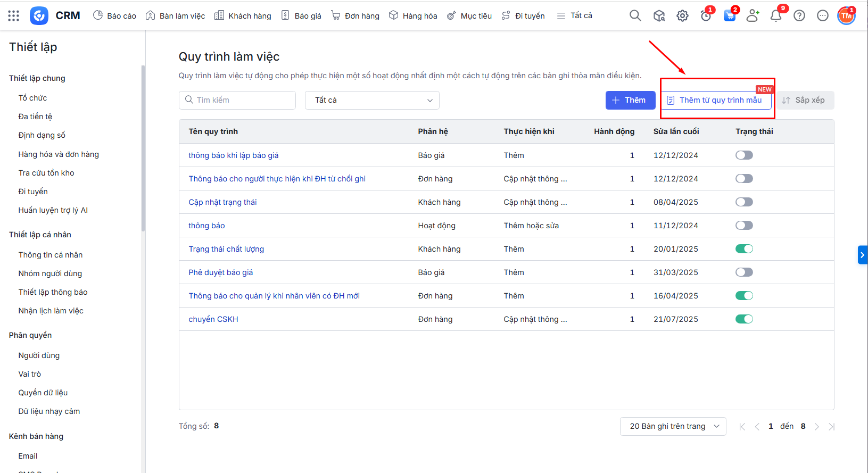Open the 'Tất cả' filter dropdown
The width and height of the screenshot is (868, 473).
pyautogui.click(x=372, y=100)
